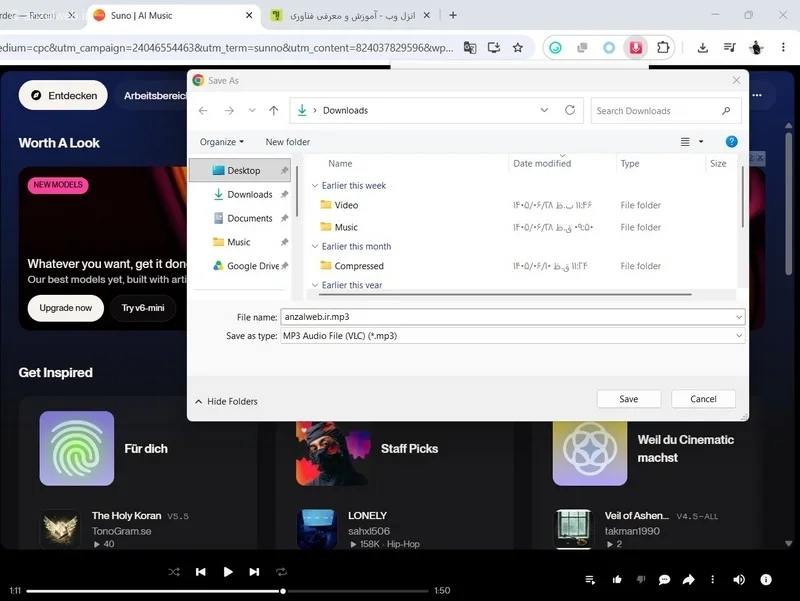Refresh the Downloads folder view
This screenshot has height=601, width=800.
[x=570, y=110]
